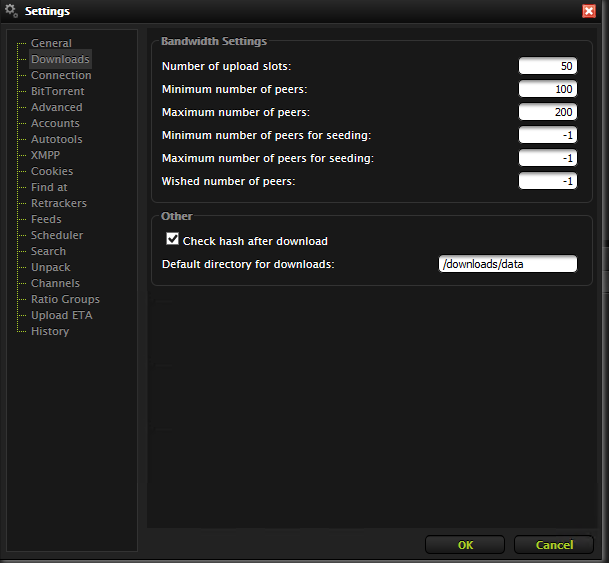Open Feeds settings
609x563 pixels.
pyautogui.click(x=46, y=219)
